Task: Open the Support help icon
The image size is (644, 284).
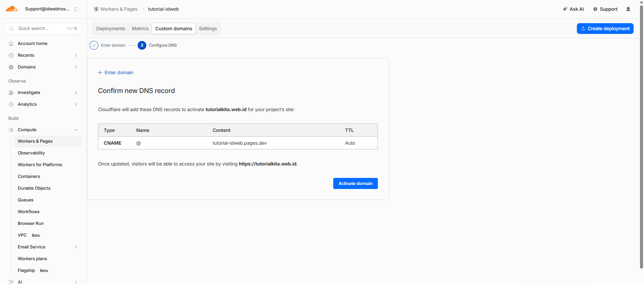Action: pyautogui.click(x=595, y=9)
